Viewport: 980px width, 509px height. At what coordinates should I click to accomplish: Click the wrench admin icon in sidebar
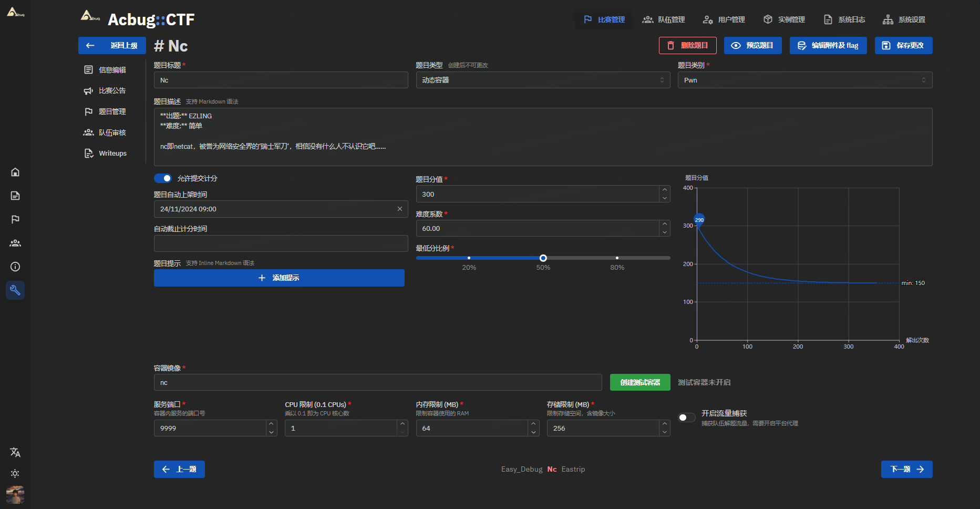tap(15, 290)
